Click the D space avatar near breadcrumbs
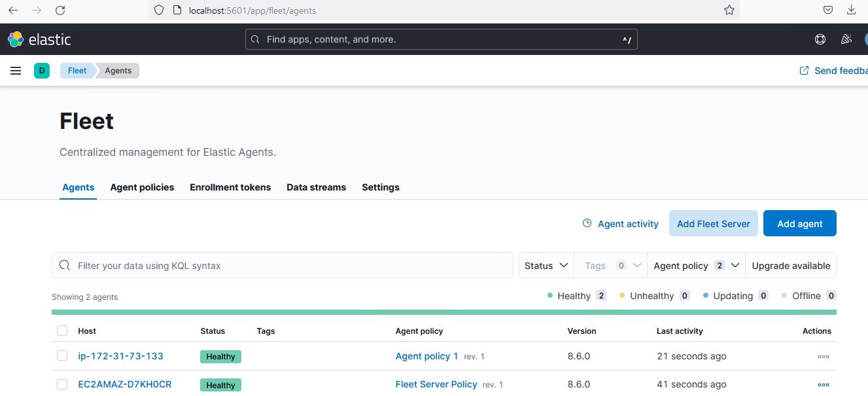Image resolution: width=868 pixels, height=396 pixels. click(42, 70)
